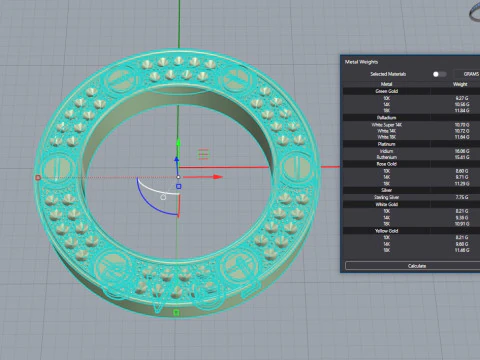Screen dimensions: 480x360
Task: Toggle the Selected Materials switch
Action: point(439,74)
